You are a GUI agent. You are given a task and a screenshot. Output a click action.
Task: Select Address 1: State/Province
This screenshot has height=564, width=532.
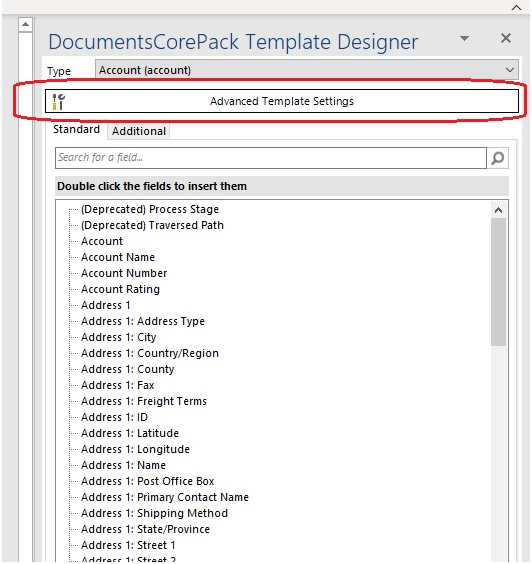[x=145, y=529]
